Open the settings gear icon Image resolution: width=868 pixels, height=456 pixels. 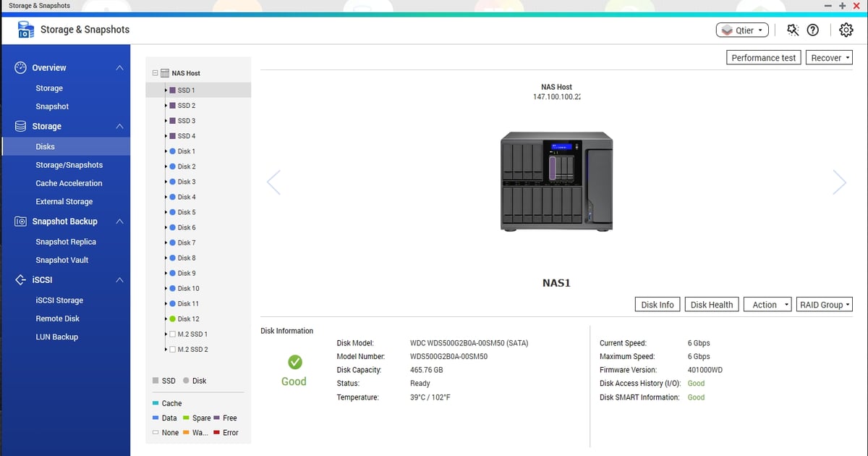coord(846,30)
